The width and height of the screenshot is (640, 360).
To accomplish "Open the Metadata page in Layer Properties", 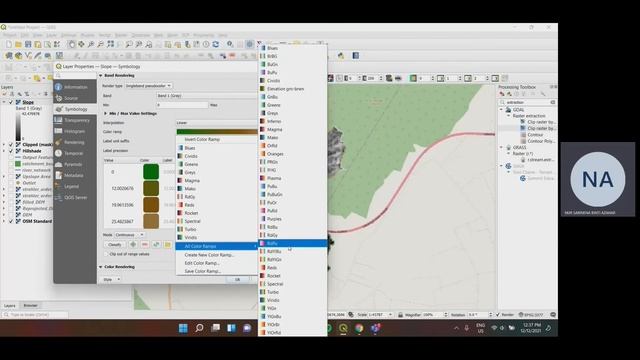I will pyautogui.click(x=75, y=175).
